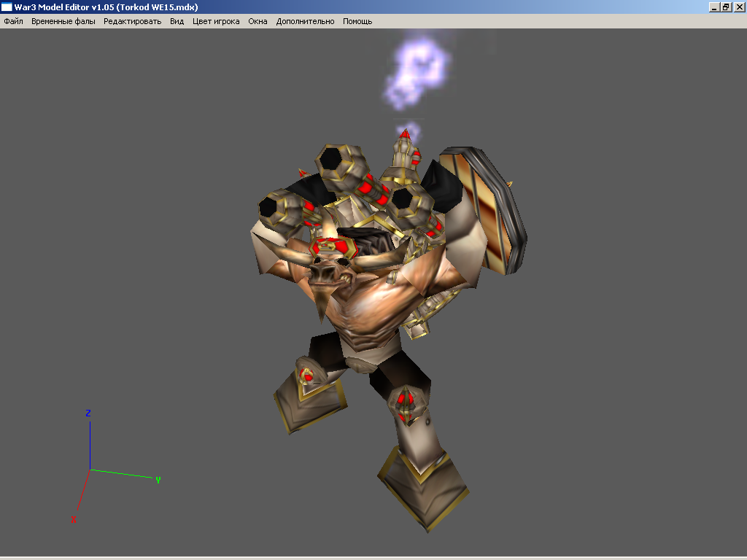
Task: Open the Цвет игрока menu
Action: click(x=216, y=21)
